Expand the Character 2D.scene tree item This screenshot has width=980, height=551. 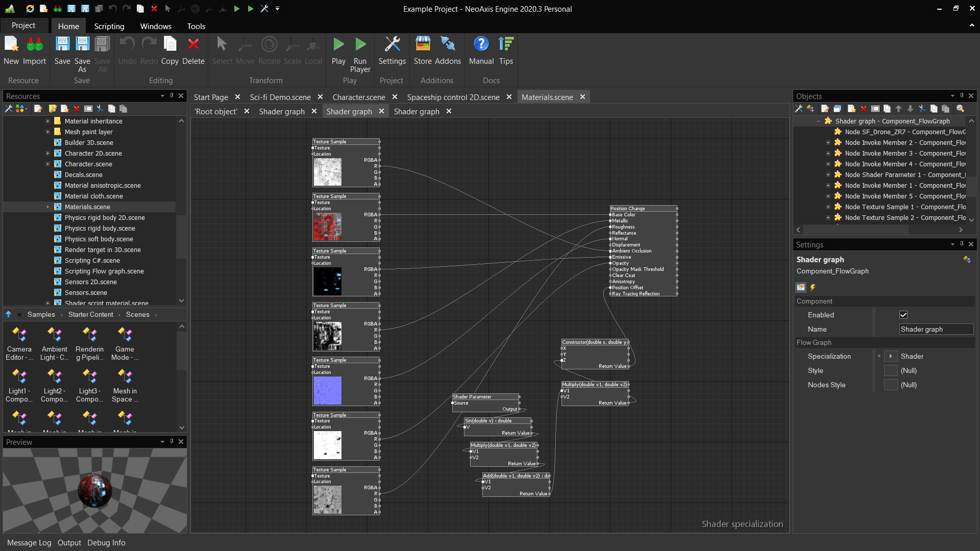(x=47, y=154)
